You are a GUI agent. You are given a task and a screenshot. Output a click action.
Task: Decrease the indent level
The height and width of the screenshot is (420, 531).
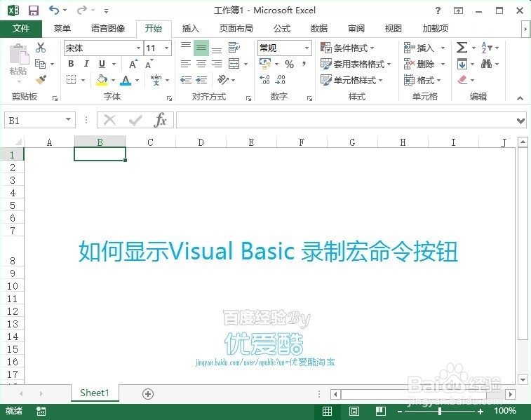[x=186, y=80]
